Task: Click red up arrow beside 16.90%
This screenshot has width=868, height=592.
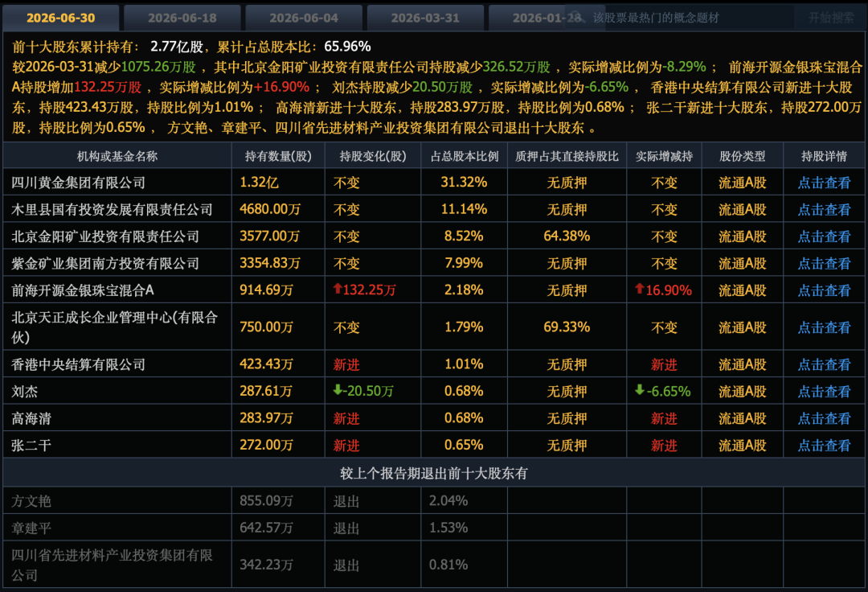Action: [x=640, y=289]
